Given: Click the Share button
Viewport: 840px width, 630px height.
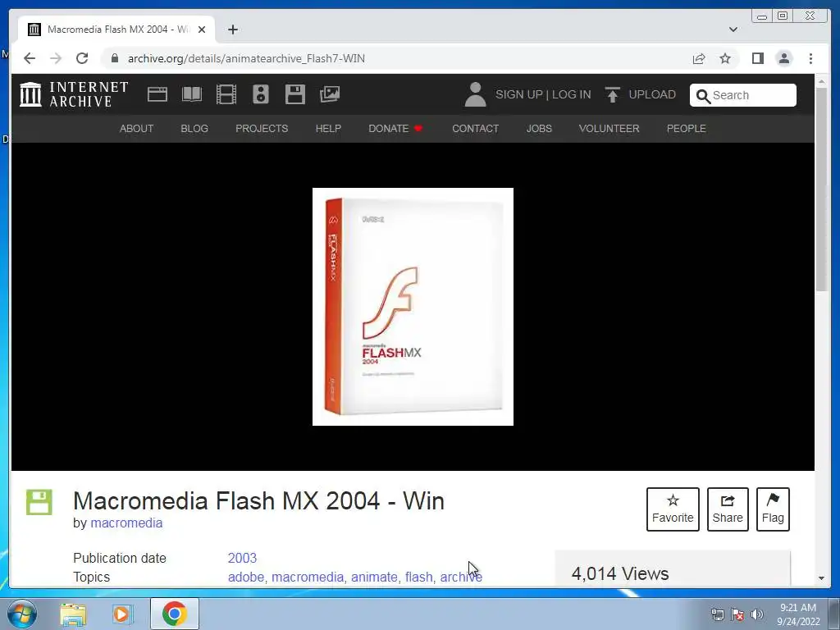Looking at the screenshot, I should pos(728,509).
